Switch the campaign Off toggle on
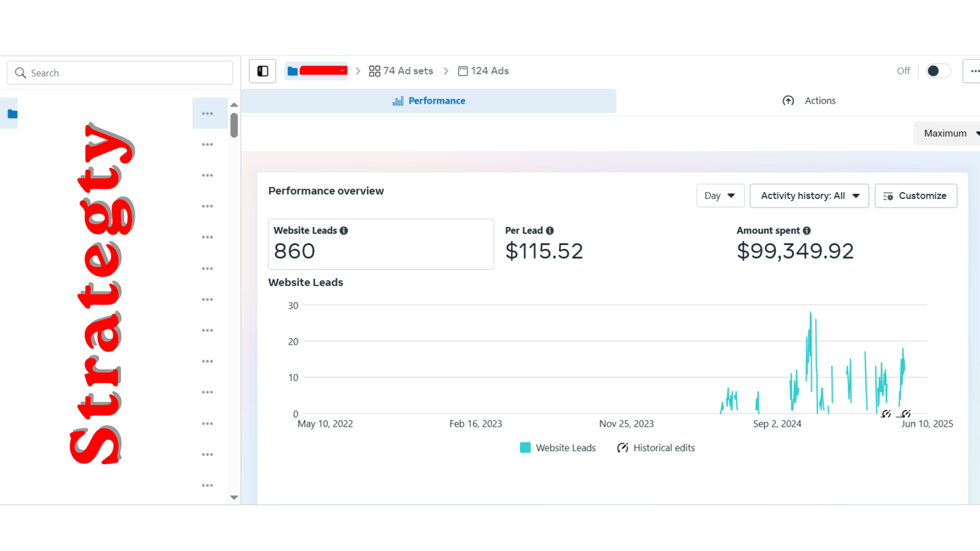 click(938, 71)
